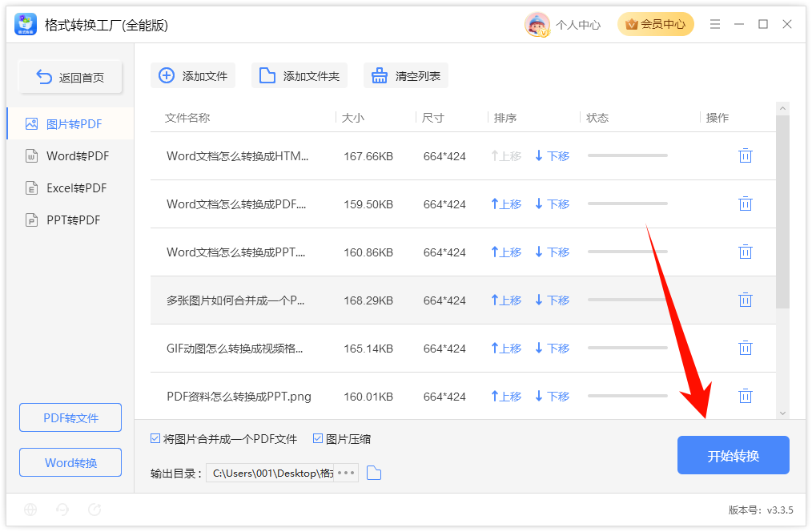
Task: Click file name PDF资料怎么转换成PPT.png
Action: tap(239, 397)
